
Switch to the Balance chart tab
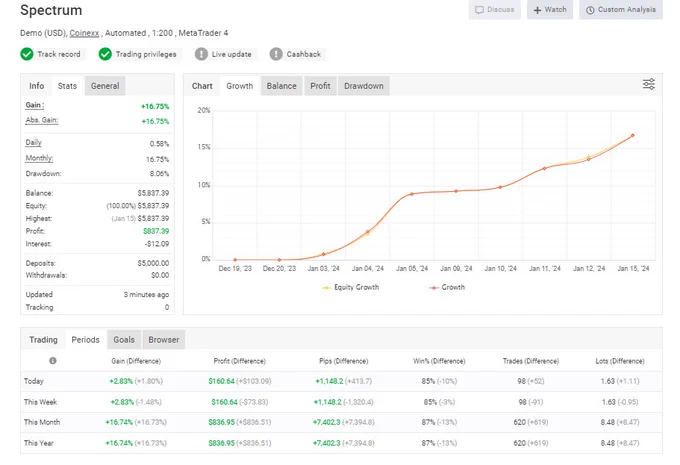point(281,86)
